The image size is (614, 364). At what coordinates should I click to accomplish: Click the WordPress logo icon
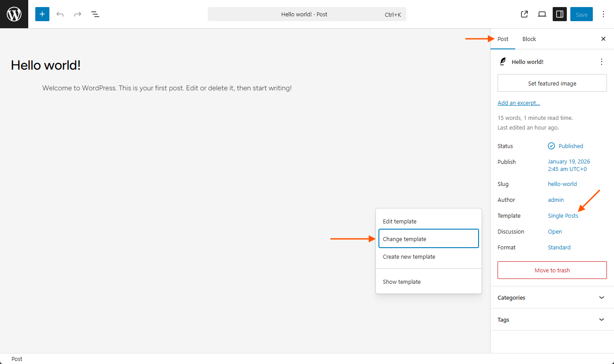click(x=14, y=14)
